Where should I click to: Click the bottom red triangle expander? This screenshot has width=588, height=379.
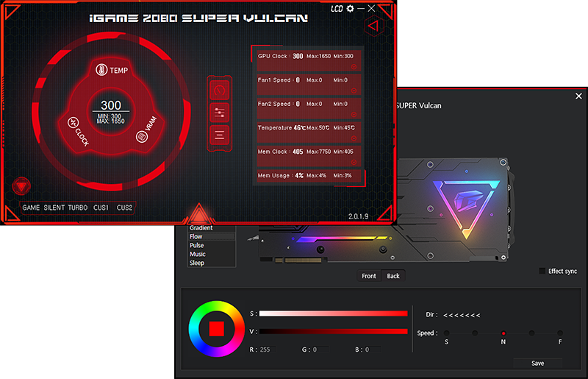[x=198, y=213]
